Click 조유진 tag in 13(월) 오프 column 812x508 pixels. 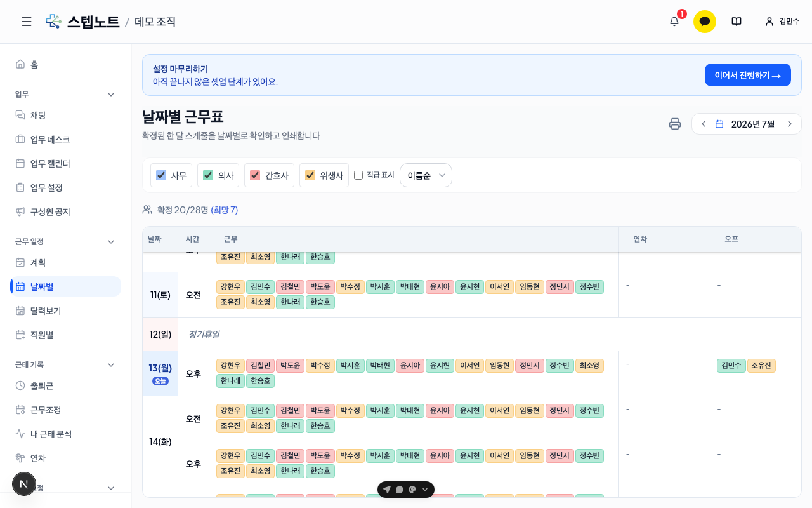(x=761, y=366)
